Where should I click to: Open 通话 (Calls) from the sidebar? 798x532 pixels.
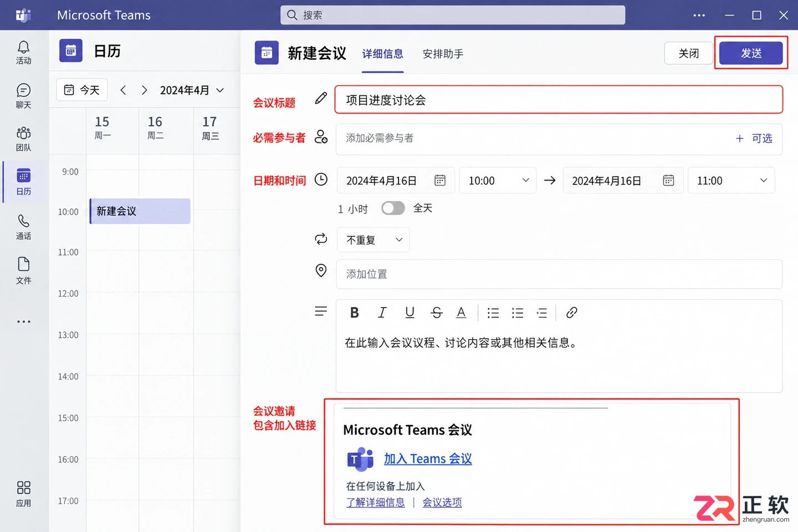point(23,227)
